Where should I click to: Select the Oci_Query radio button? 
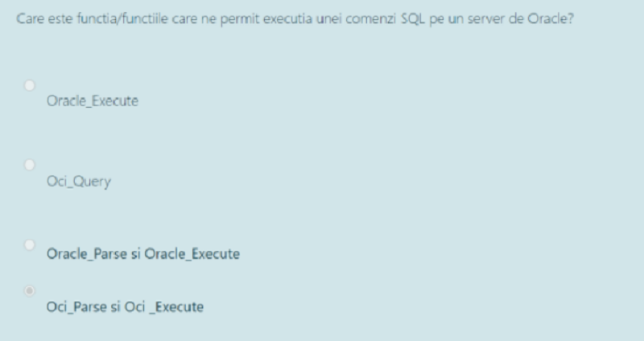[x=30, y=165]
